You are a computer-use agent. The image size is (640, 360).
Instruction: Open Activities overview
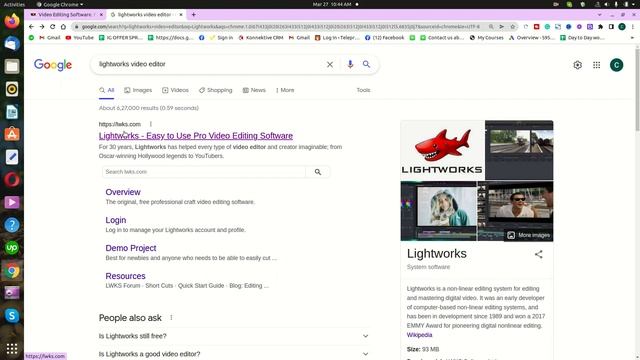pos(14,4)
